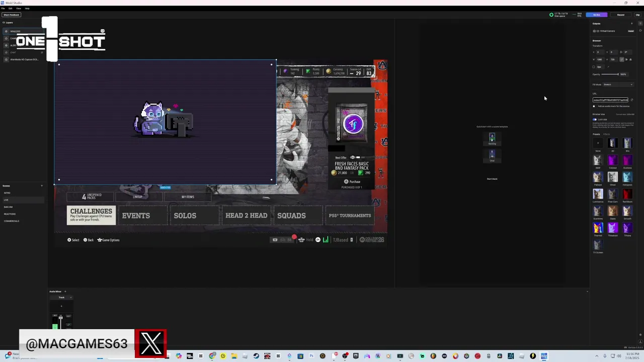Click the X position field
Screen dimensions: 644x362
600,52
